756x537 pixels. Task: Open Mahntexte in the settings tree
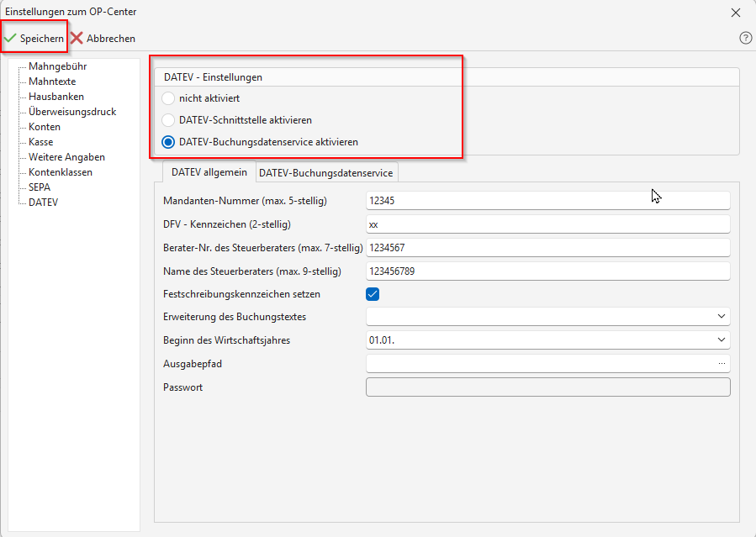point(52,82)
